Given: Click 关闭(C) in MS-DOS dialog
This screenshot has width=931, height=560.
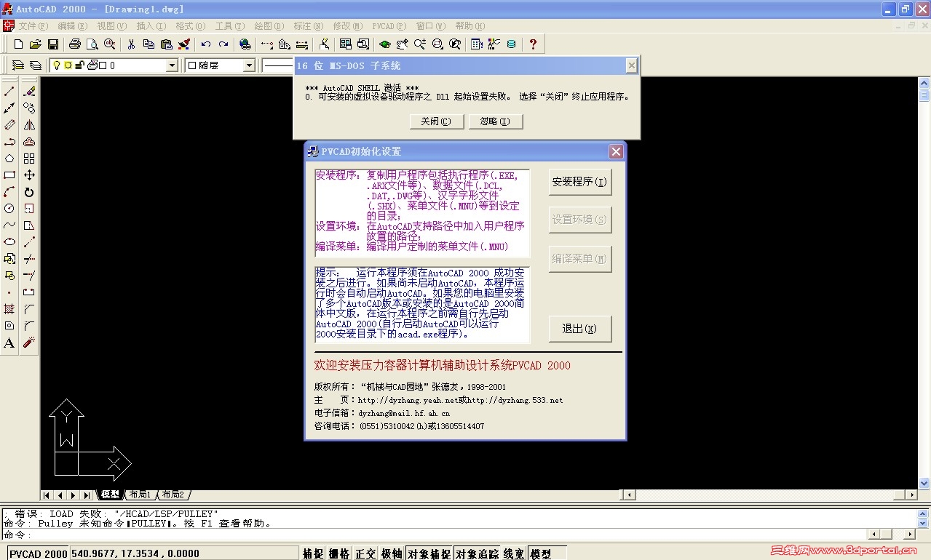Looking at the screenshot, I should pyautogui.click(x=437, y=121).
